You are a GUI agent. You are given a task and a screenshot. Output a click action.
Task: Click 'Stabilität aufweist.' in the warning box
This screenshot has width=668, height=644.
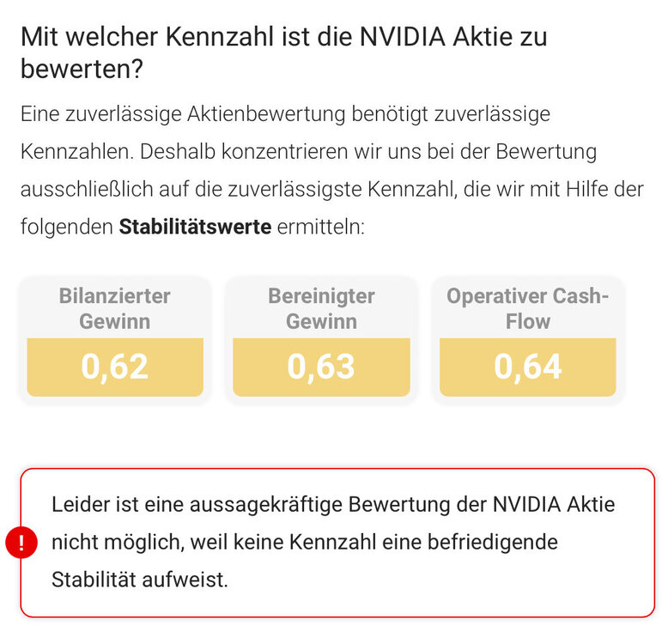140,579
